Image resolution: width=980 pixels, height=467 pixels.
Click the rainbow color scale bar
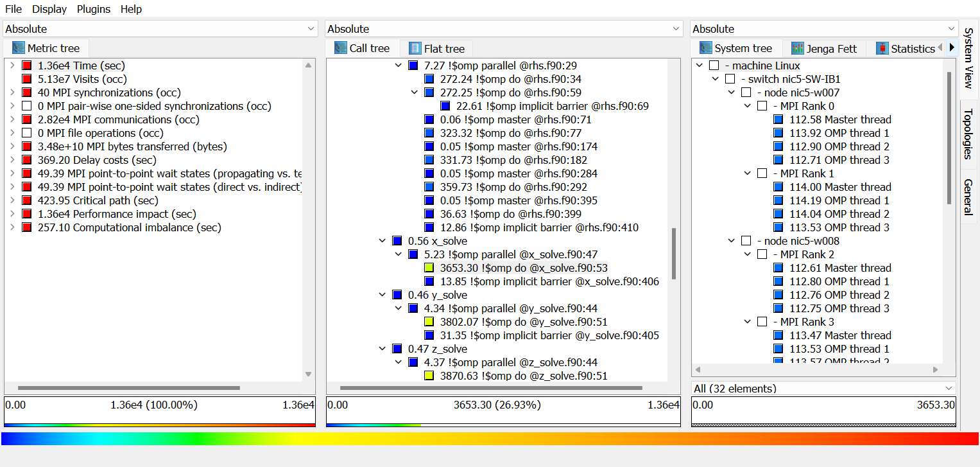pyautogui.click(x=490, y=439)
